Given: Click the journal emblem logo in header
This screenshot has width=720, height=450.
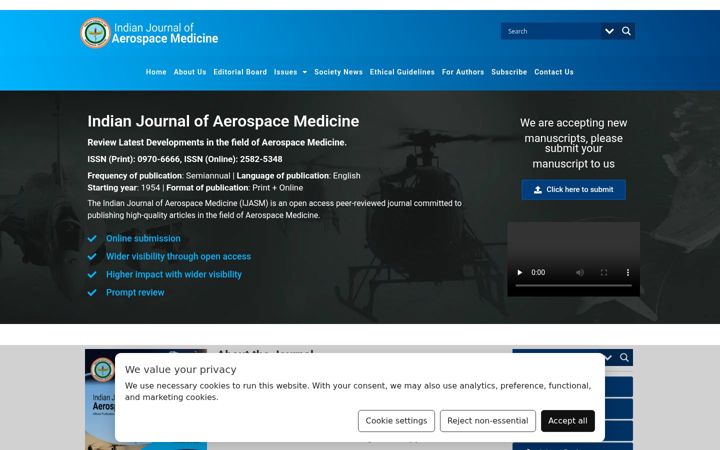Looking at the screenshot, I should (95, 33).
